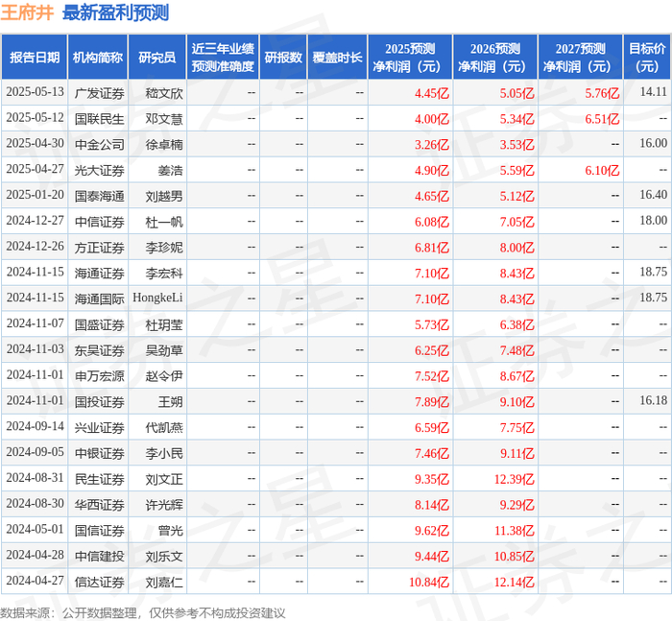Click the 10.85亿 2026 forecast value
Viewport: 672px width, 621px height.
[x=515, y=557]
